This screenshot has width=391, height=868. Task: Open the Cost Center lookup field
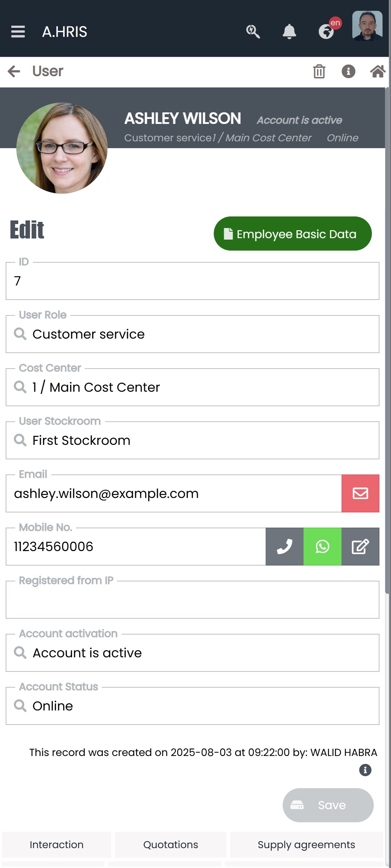click(x=193, y=387)
